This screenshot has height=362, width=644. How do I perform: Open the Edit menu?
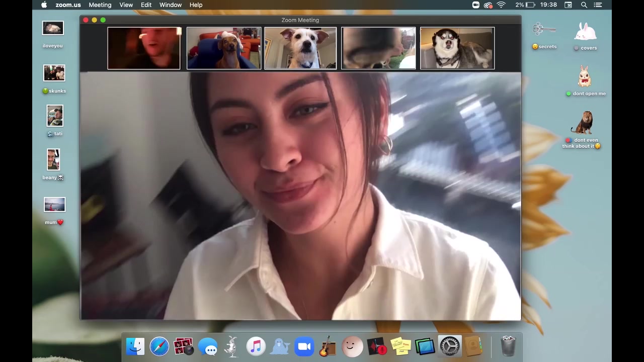tap(146, 5)
